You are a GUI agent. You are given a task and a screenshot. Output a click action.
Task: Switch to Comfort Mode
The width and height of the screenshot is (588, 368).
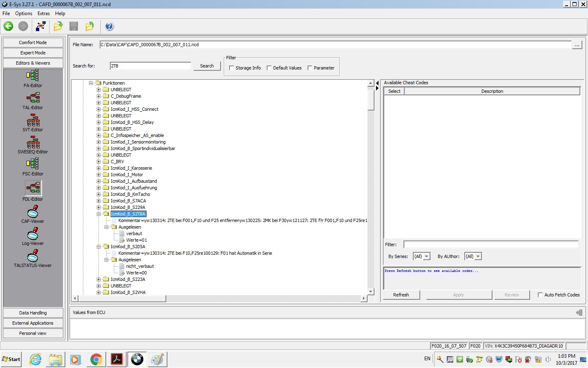click(33, 43)
